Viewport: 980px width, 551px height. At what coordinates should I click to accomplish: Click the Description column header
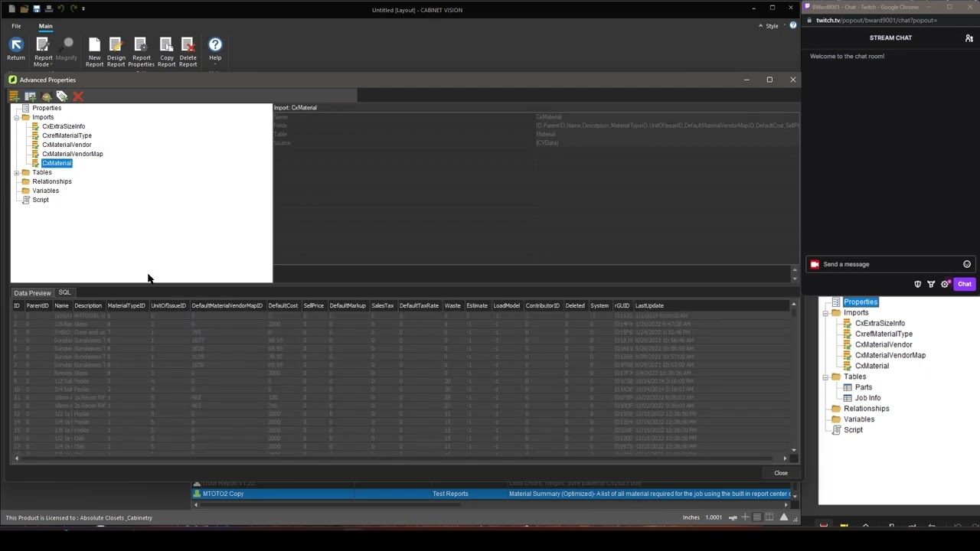tap(88, 305)
